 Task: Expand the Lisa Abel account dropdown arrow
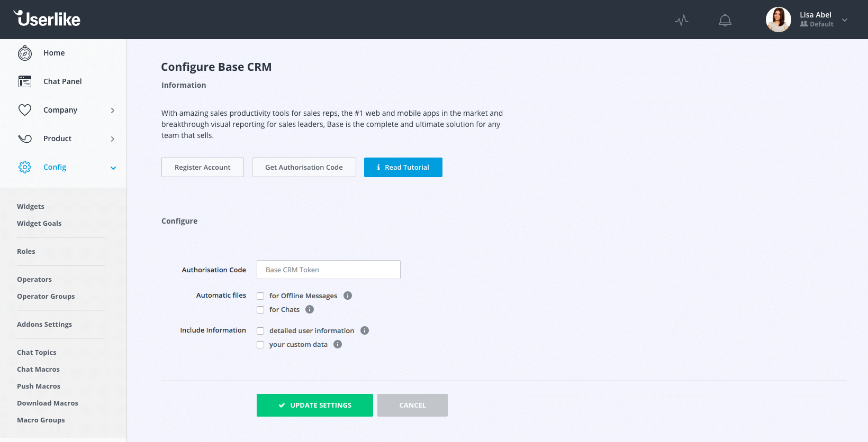pyautogui.click(x=845, y=20)
